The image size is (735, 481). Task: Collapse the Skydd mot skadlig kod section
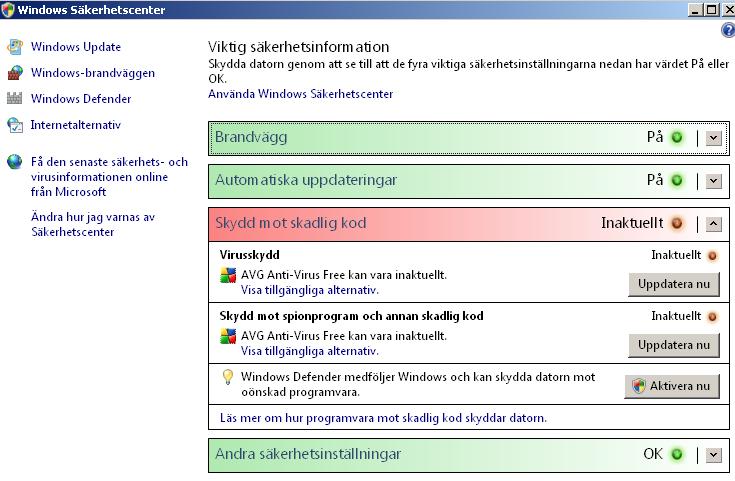pyautogui.click(x=713, y=224)
